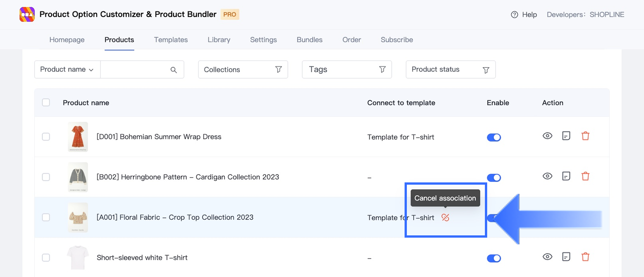This screenshot has height=277, width=644.
Task: Switch to the Templates tab
Action: point(171,40)
